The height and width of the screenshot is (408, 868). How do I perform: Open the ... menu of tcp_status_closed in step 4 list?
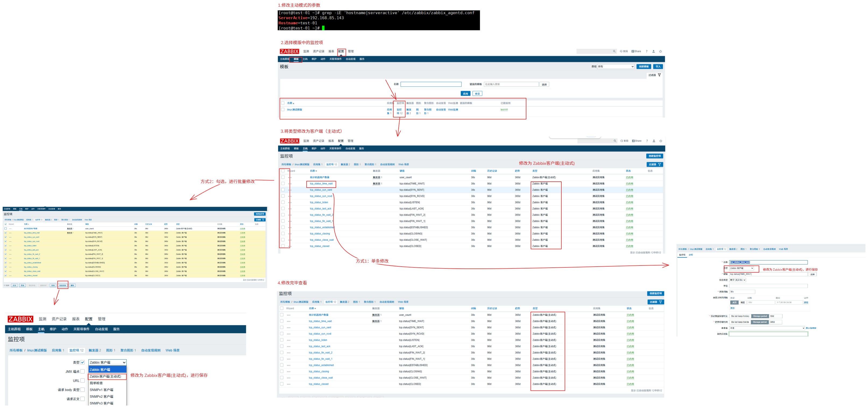289,384
